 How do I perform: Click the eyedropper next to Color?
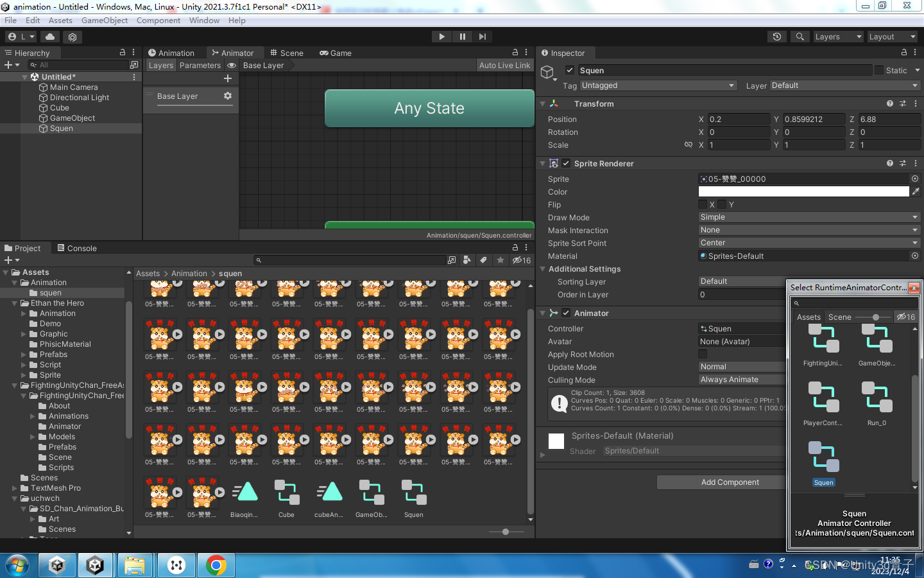[x=916, y=191]
